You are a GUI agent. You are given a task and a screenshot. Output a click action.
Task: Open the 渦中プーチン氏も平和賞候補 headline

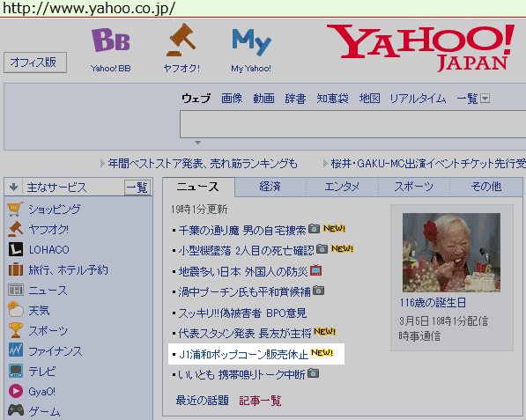click(244, 292)
